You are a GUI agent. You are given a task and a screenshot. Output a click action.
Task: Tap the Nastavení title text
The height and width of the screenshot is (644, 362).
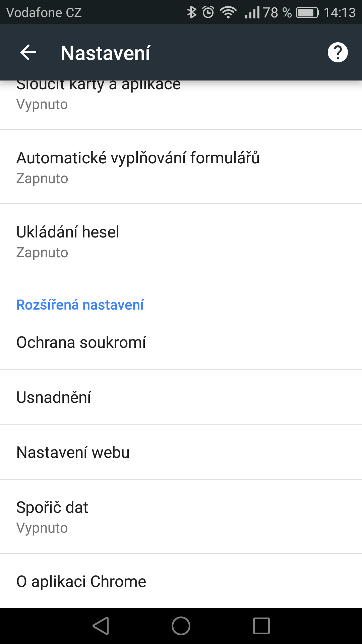[106, 53]
